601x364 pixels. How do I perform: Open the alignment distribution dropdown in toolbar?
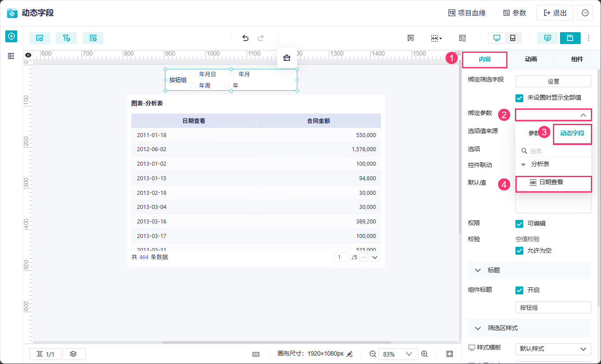click(x=436, y=38)
